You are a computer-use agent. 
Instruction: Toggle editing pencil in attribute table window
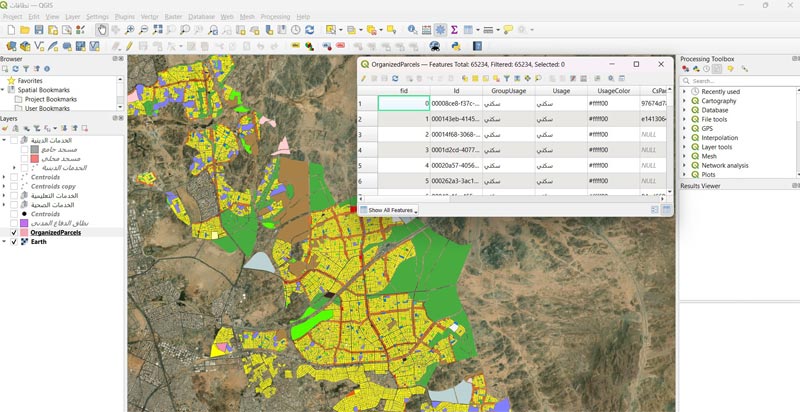click(364, 79)
